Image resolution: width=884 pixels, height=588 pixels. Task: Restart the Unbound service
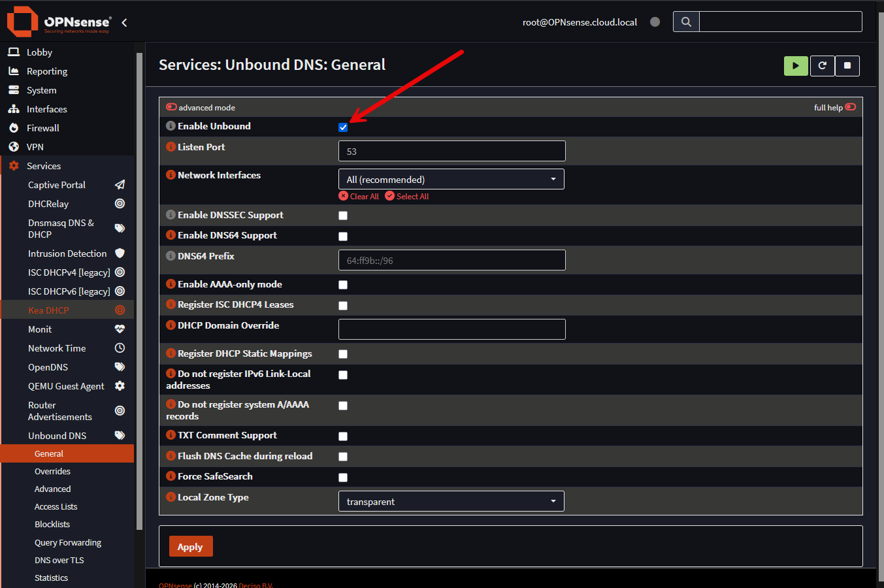[x=822, y=65]
